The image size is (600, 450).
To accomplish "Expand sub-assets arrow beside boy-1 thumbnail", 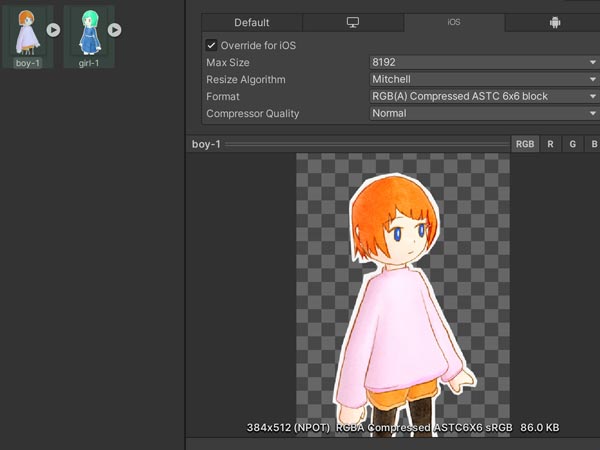I will point(53,30).
